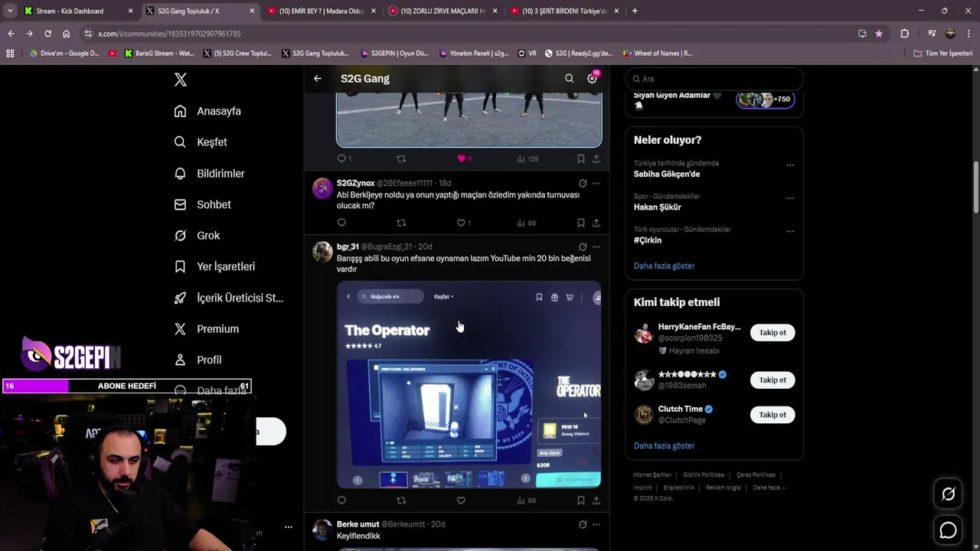980x551 pixels.
Task: Open the X logo home icon
Action: click(181, 80)
